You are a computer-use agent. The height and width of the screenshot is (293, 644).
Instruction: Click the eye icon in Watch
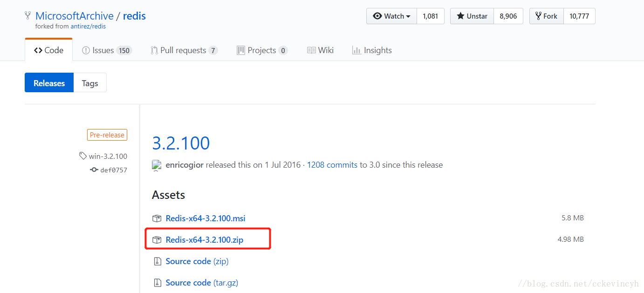377,16
